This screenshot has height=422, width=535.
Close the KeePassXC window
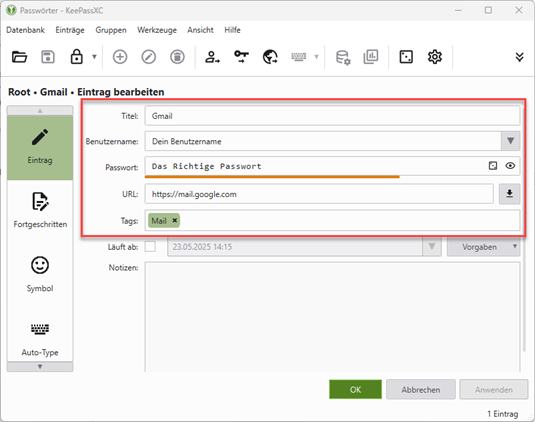[519, 11]
